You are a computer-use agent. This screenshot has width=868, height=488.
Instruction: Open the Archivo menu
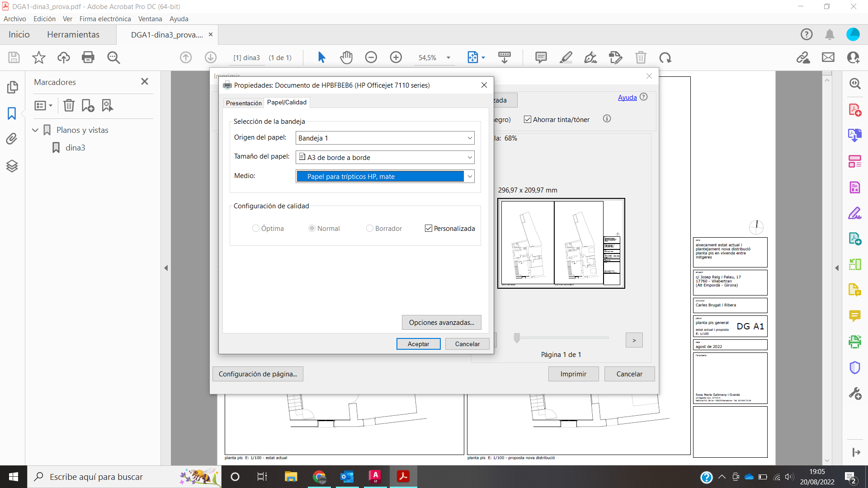[15, 19]
